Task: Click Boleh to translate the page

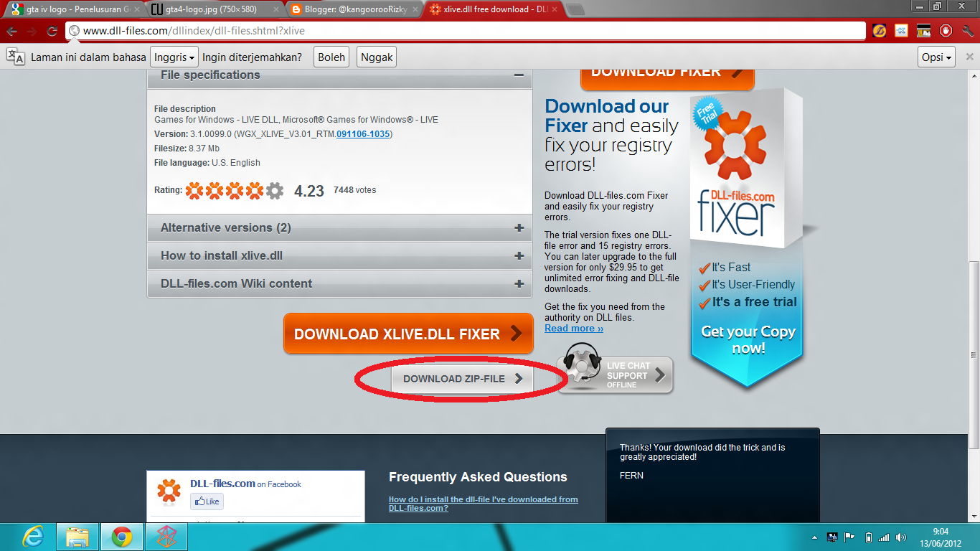Action: click(x=331, y=57)
